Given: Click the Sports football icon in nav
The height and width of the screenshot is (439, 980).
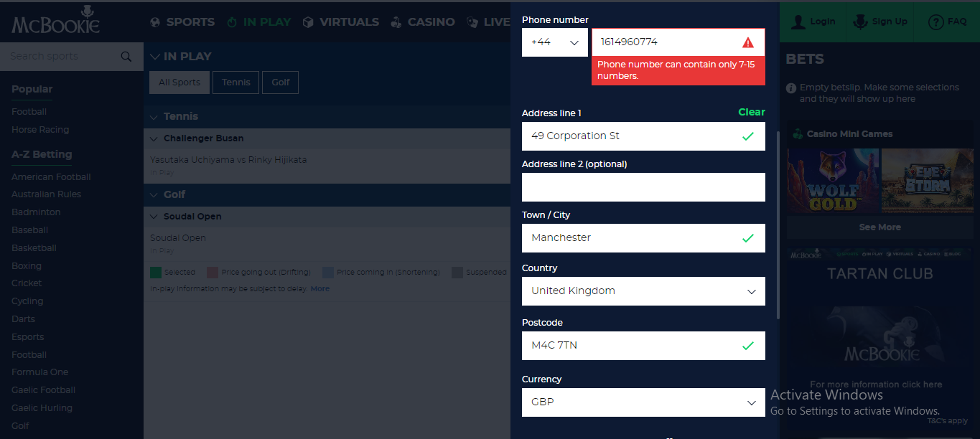Looking at the screenshot, I should [x=155, y=22].
